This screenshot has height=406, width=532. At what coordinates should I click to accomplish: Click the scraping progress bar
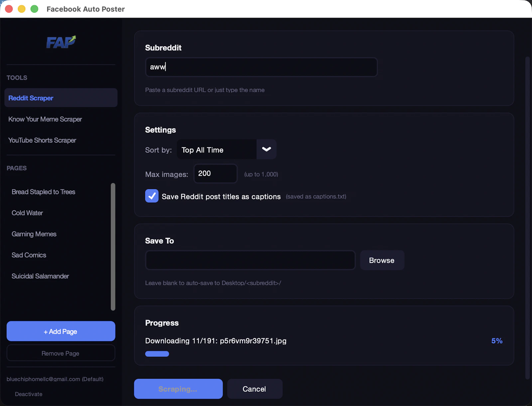(157, 354)
